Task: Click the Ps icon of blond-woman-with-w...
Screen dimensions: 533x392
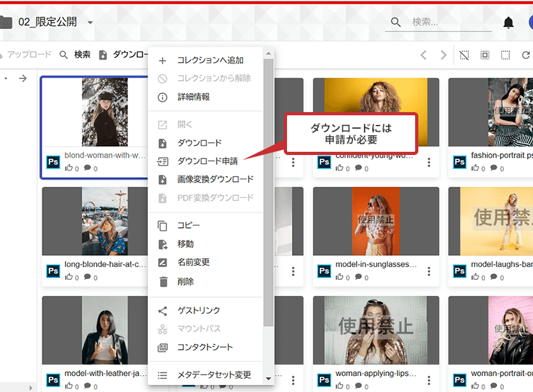Action: tap(53, 162)
